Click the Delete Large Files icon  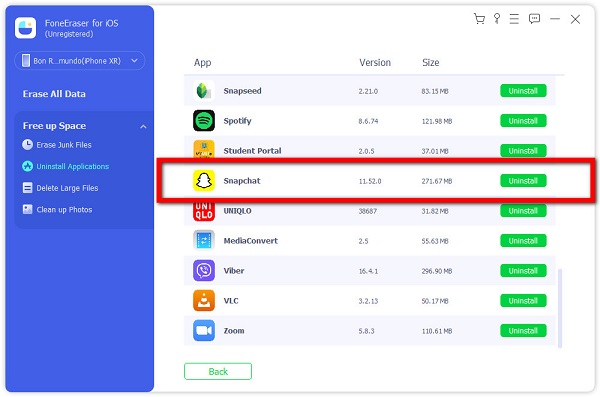pos(27,188)
